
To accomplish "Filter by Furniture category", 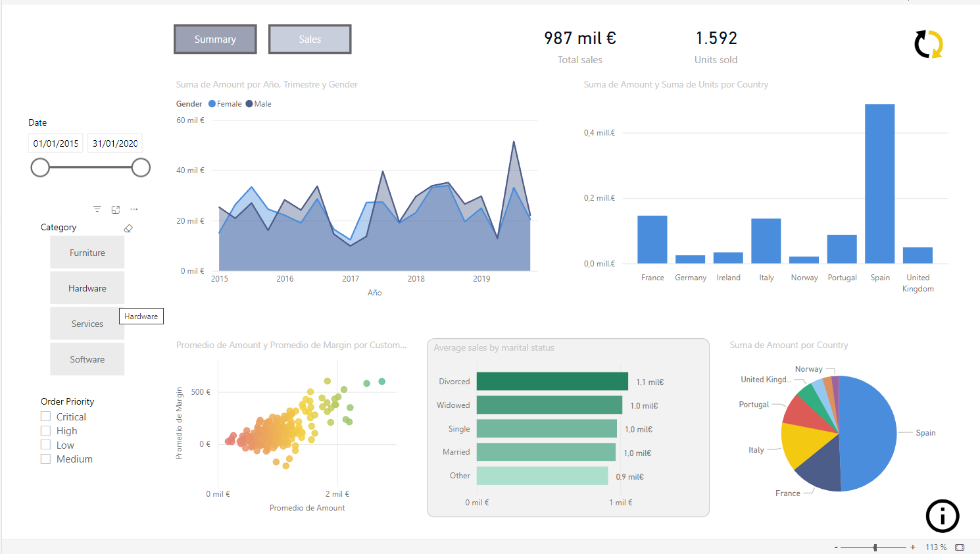I will coord(87,253).
